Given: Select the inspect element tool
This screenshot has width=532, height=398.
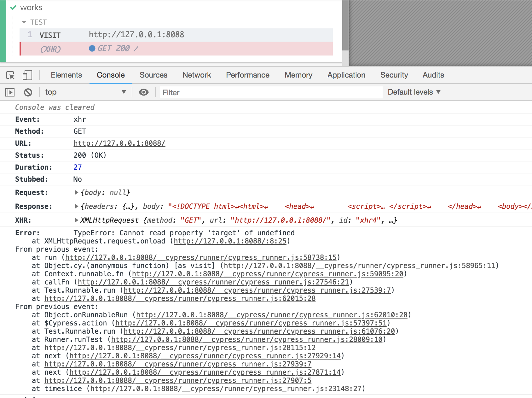Looking at the screenshot, I should click(10, 75).
